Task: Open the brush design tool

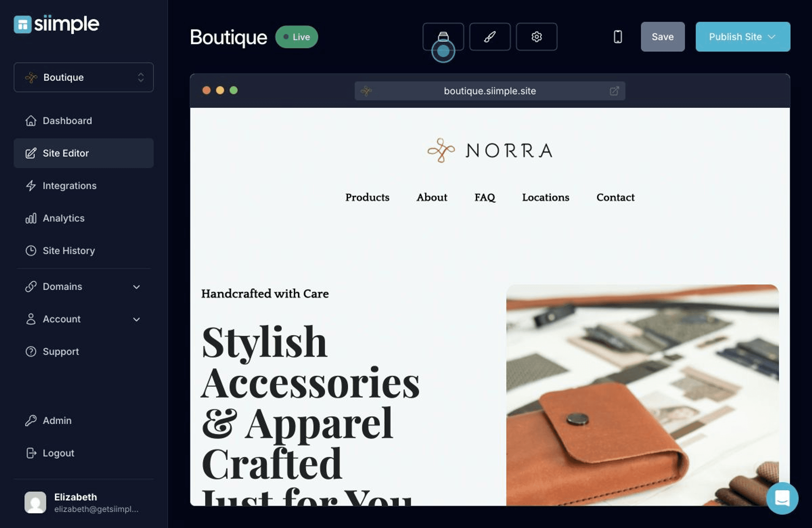Action: [490, 37]
